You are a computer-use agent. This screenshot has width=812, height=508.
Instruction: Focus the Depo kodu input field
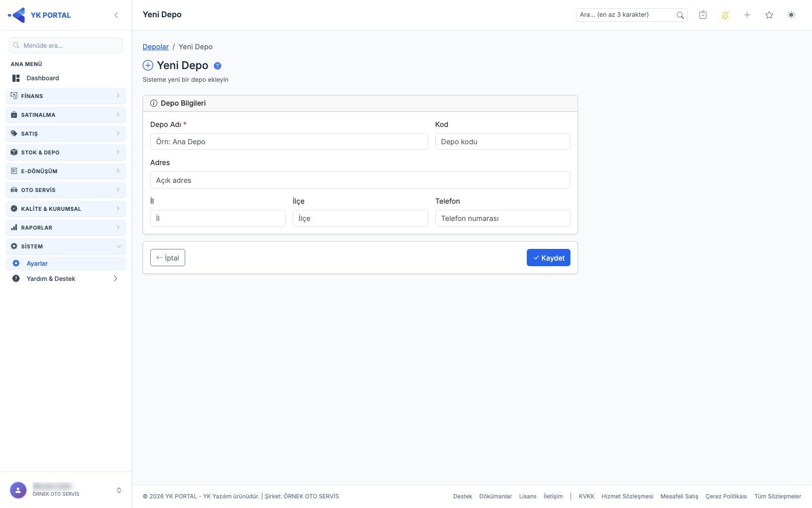[x=503, y=142]
